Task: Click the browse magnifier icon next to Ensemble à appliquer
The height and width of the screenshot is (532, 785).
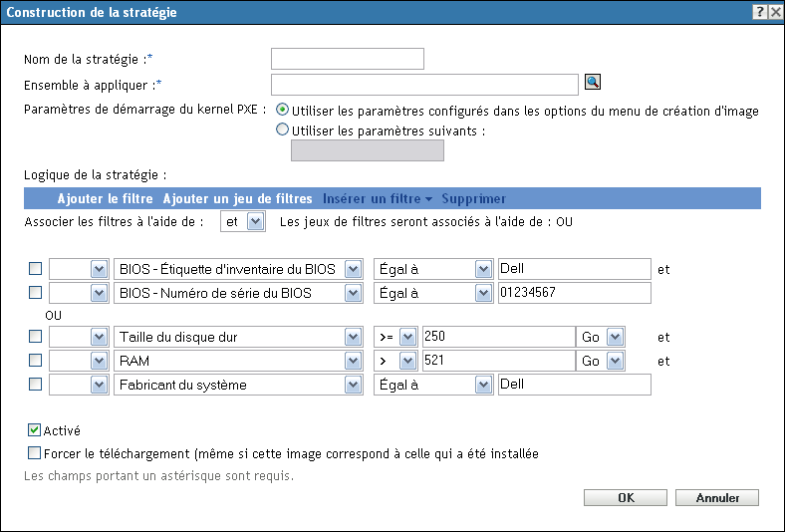Action: click(592, 83)
